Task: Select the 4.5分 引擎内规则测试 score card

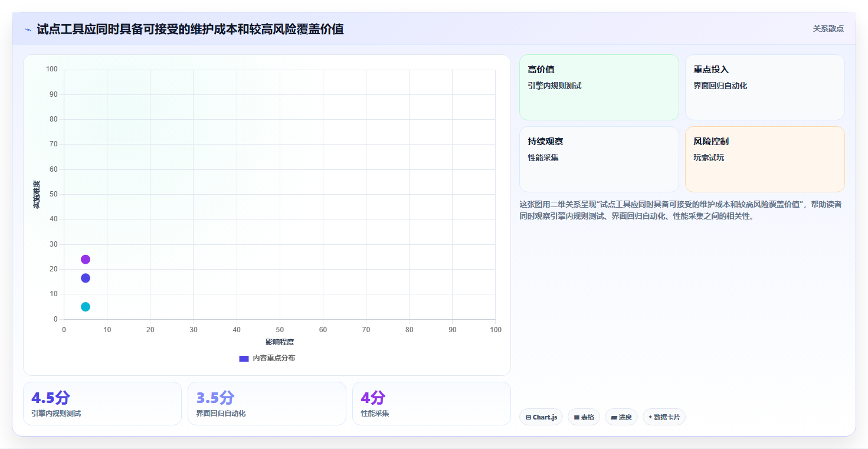Action: coord(102,404)
